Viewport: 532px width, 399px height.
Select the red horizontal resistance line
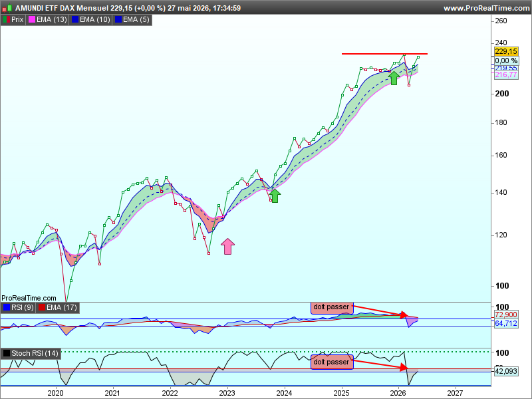point(384,54)
